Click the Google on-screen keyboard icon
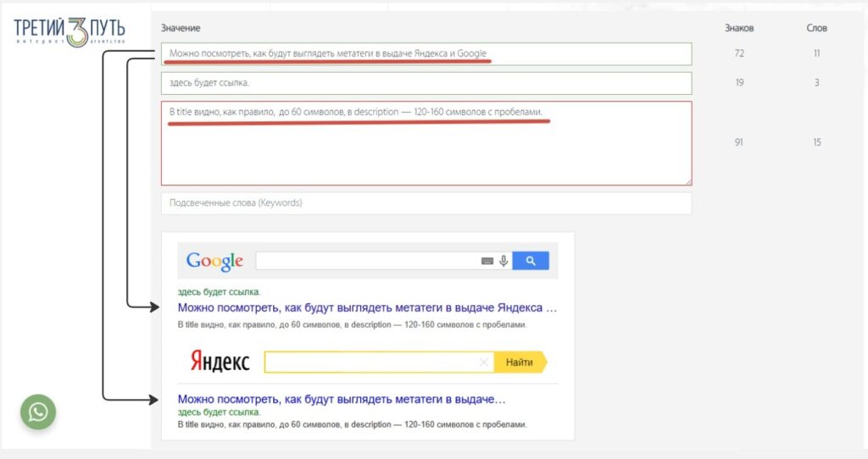This screenshot has height=459, width=868. 487,261
